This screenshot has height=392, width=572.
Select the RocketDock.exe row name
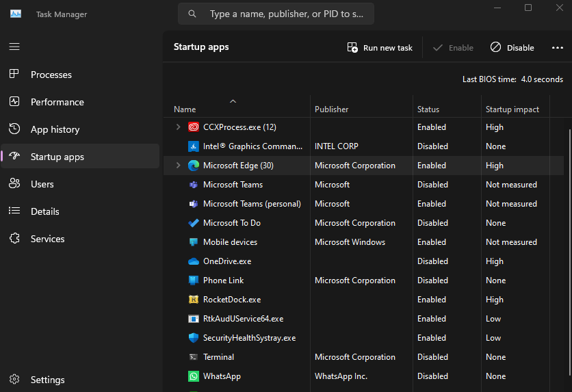(x=232, y=300)
